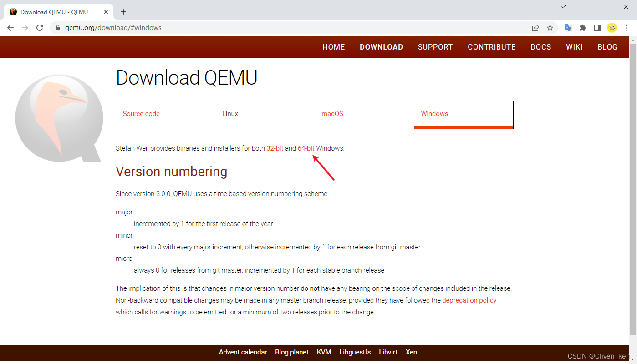
Task: Click the word 'major' in the list
Action: pyautogui.click(x=124, y=212)
